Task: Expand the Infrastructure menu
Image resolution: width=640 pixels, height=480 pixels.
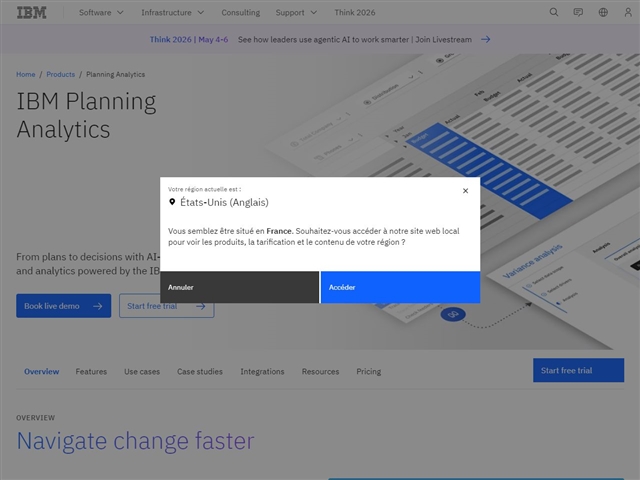Action: 172,13
